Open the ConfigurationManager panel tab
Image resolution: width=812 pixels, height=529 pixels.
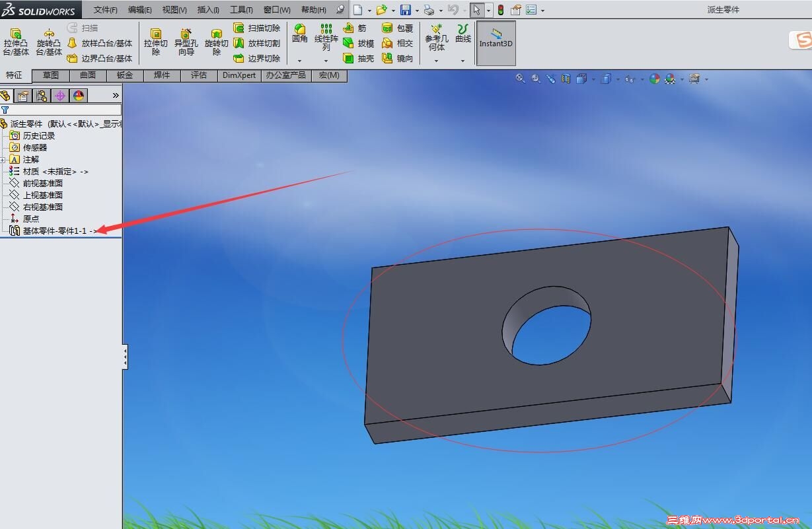[x=42, y=96]
